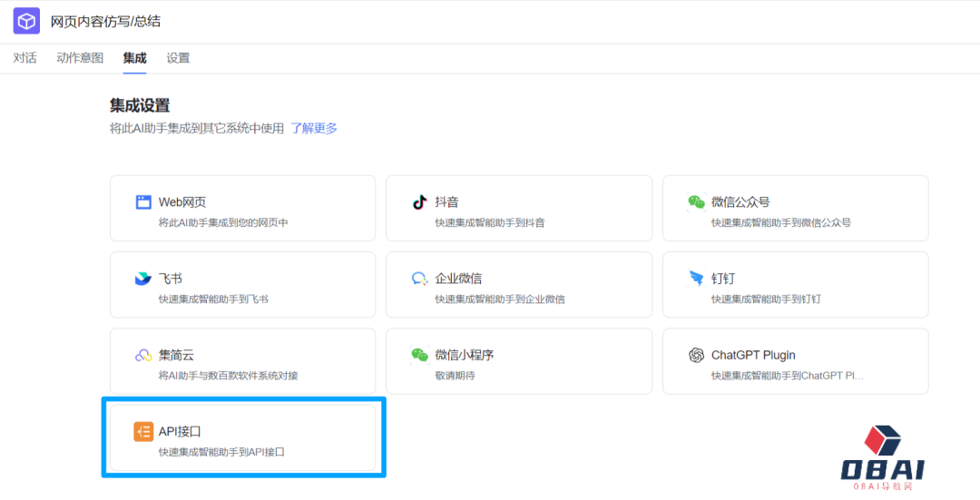The height and width of the screenshot is (500, 980).
Task: Click text 将此AI助手集成到您的网页中
Action: click(223, 222)
